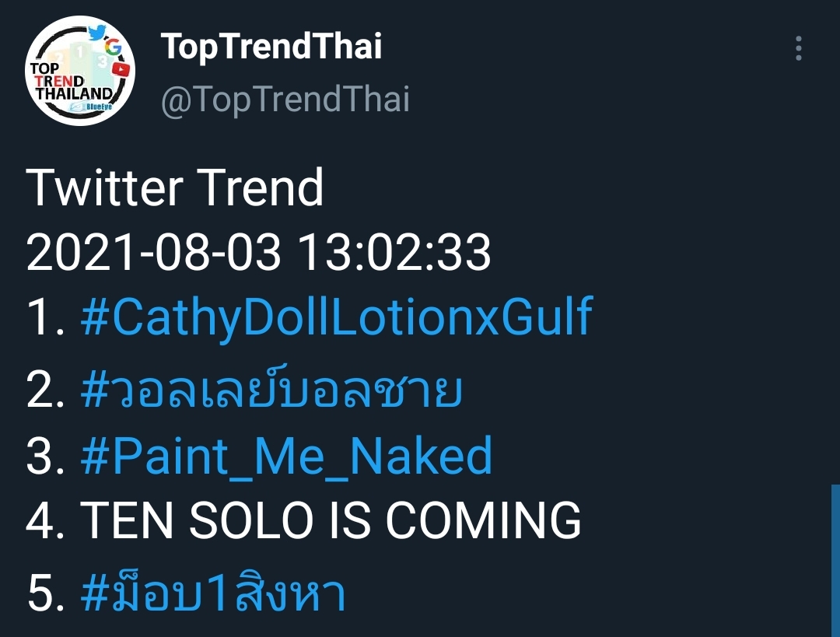
Task: Select the TEN SOLO IS COMING trend text
Action: [x=331, y=520]
